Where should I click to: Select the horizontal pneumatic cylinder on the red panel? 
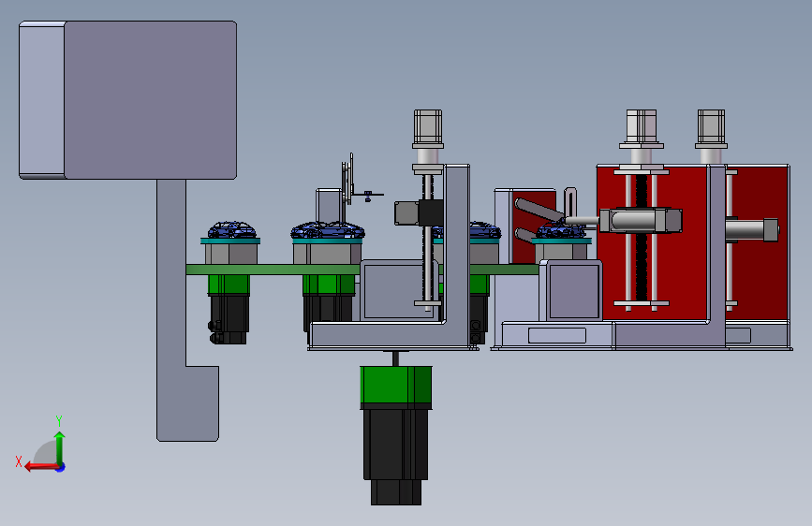(x=641, y=221)
